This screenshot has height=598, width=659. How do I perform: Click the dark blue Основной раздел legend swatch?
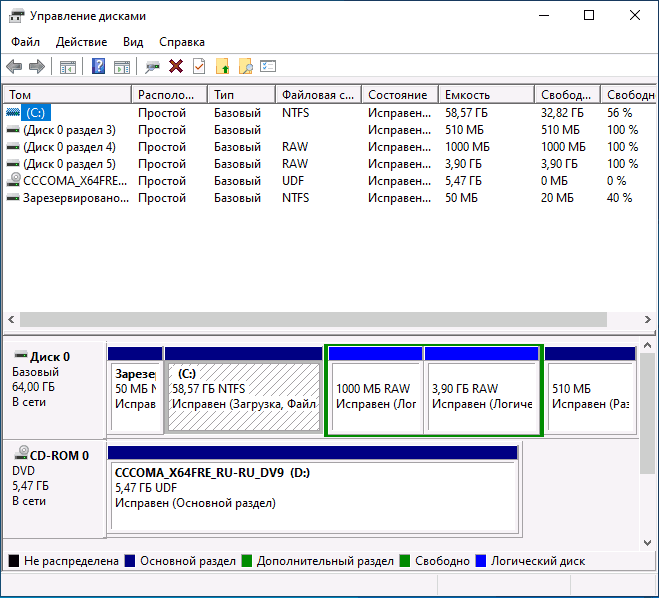(130, 561)
